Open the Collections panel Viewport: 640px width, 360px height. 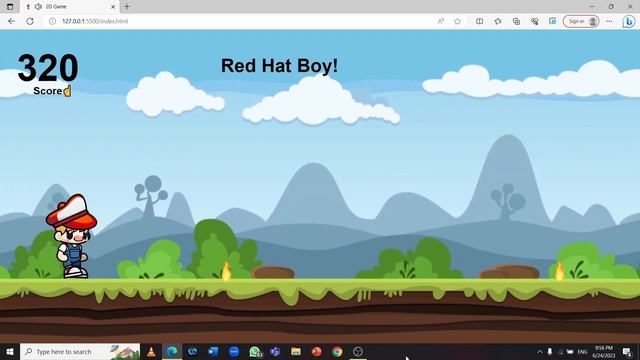pyautogui.click(x=516, y=21)
